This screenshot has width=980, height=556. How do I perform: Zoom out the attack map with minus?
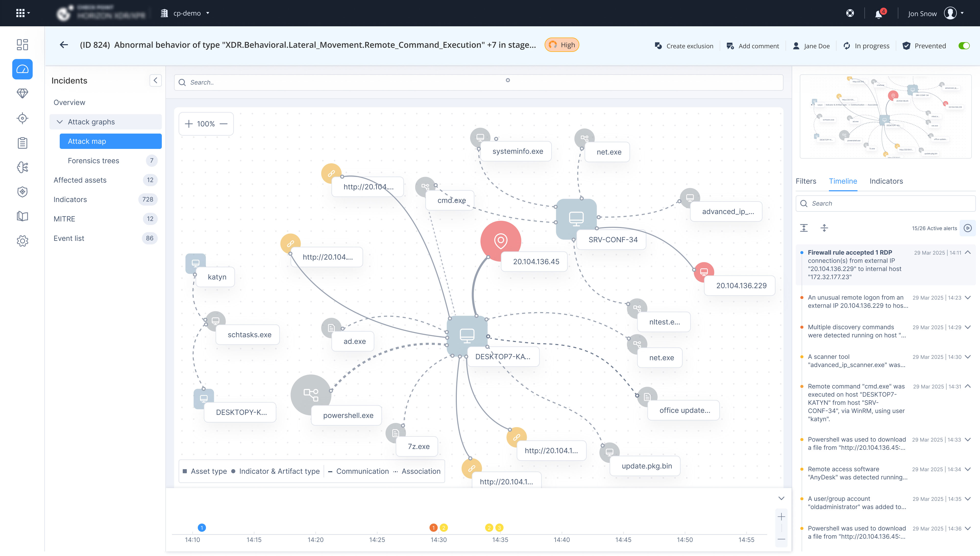(224, 124)
